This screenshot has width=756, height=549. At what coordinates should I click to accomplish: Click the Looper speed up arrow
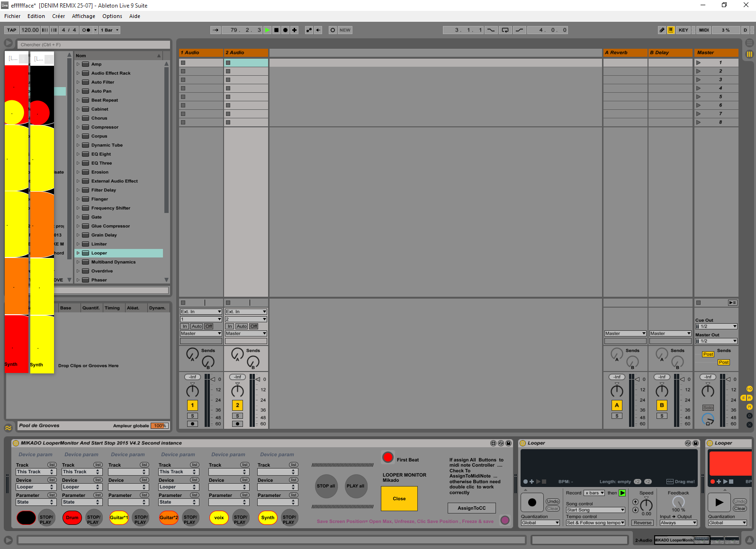tap(635, 502)
